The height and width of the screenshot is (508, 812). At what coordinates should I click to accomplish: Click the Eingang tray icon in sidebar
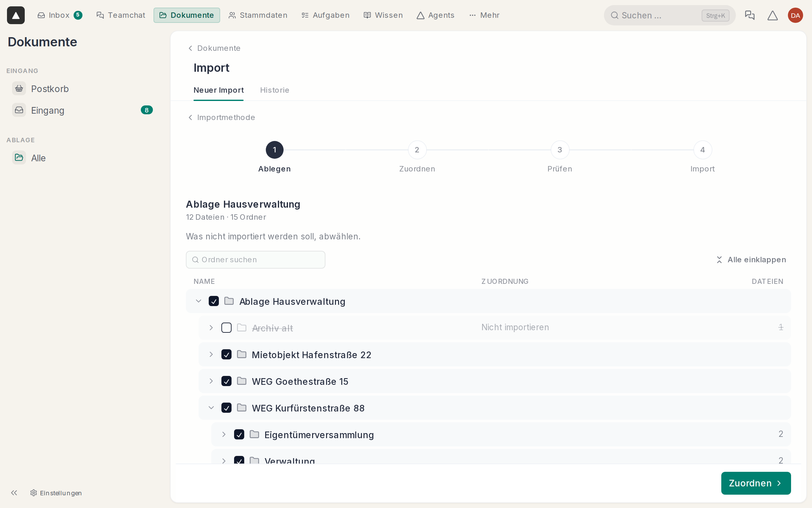point(19,110)
